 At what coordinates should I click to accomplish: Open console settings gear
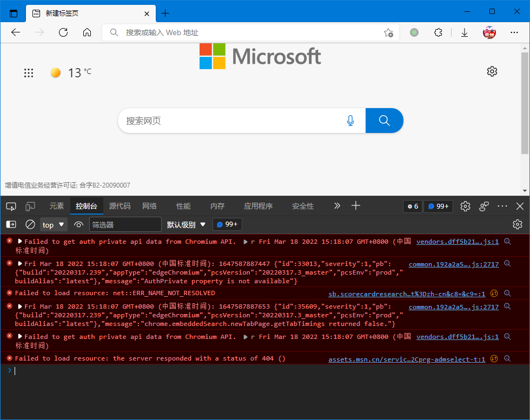tap(517, 224)
